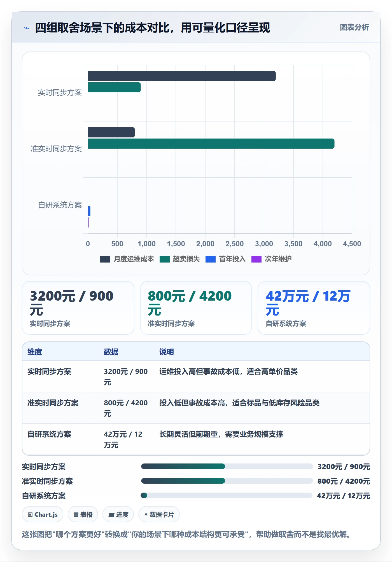Click the 实时同步方案 progress bar

[x=227, y=466]
